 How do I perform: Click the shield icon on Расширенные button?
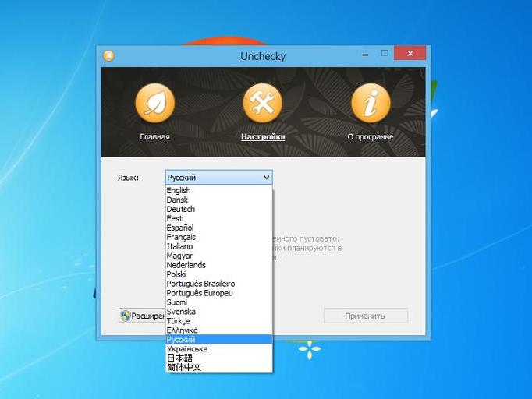[x=126, y=316]
